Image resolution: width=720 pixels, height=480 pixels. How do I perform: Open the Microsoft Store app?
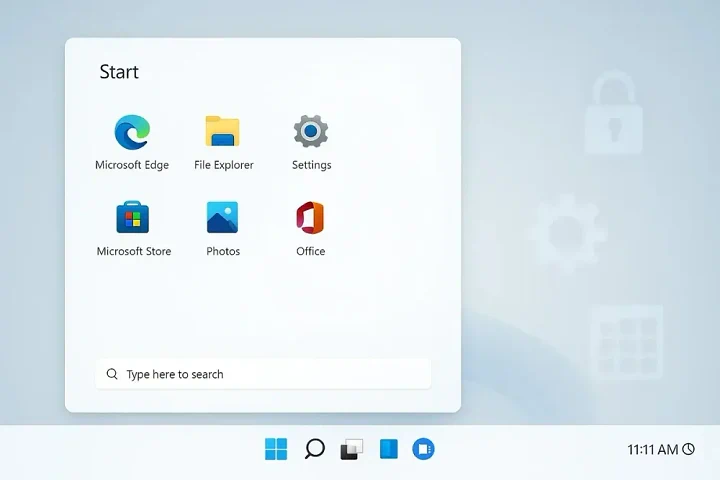click(133, 217)
